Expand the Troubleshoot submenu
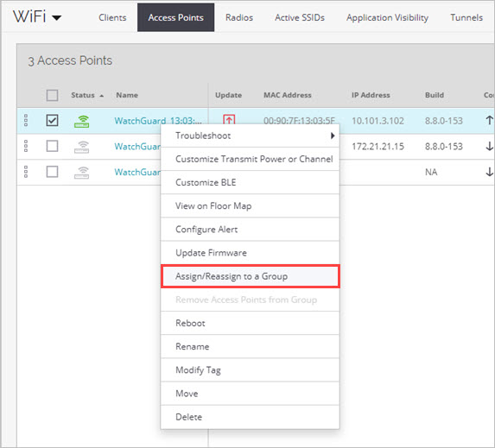The height and width of the screenshot is (448, 495). pyautogui.click(x=250, y=136)
